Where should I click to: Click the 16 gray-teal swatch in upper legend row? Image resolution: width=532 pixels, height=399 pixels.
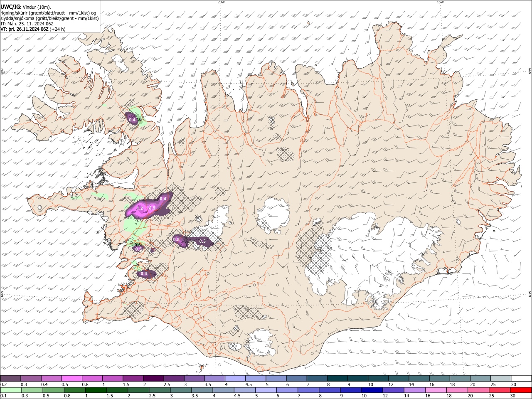pos(439,378)
